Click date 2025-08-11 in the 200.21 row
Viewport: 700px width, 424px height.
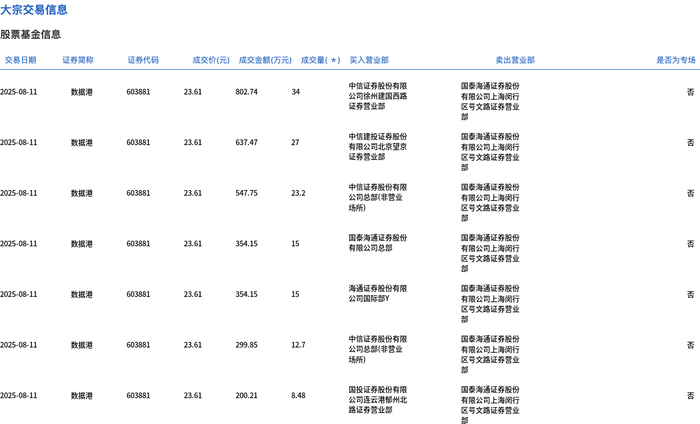(x=19, y=395)
